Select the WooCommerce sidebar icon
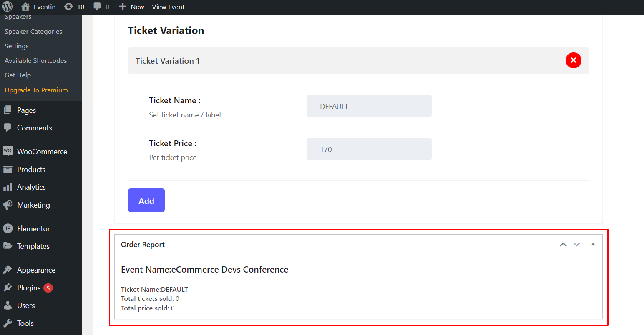644x335 pixels. pos(8,151)
